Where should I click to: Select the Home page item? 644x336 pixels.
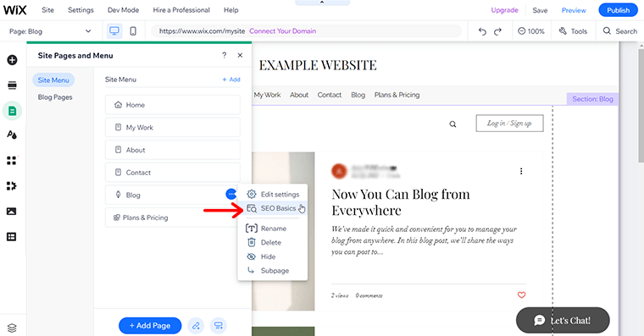[x=173, y=105]
